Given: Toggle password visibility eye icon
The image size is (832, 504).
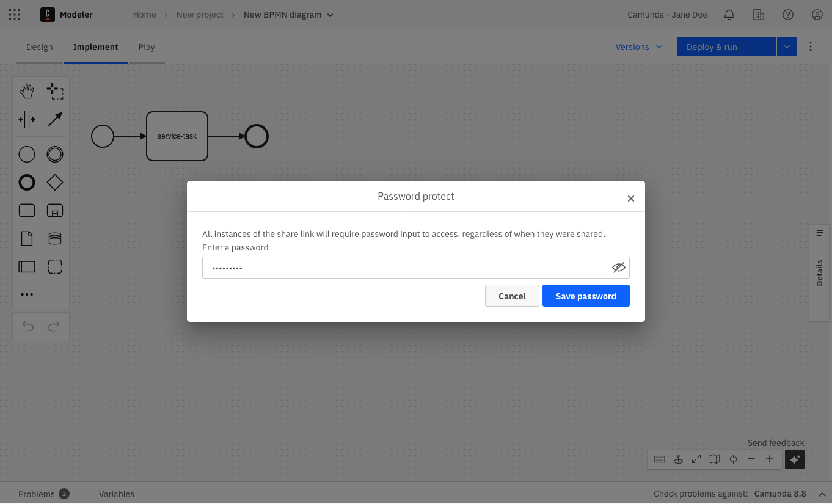Looking at the screenshot, I should click(618, 268).
